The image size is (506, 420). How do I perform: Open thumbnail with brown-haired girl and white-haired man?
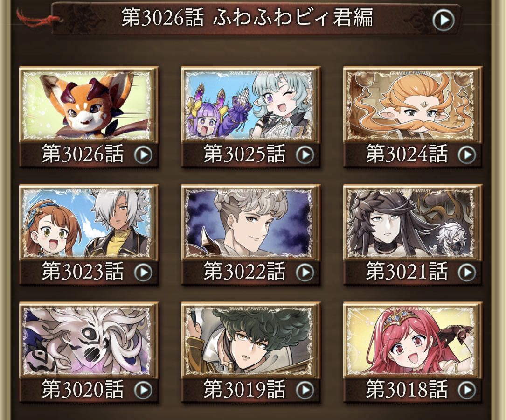[86, 223]
